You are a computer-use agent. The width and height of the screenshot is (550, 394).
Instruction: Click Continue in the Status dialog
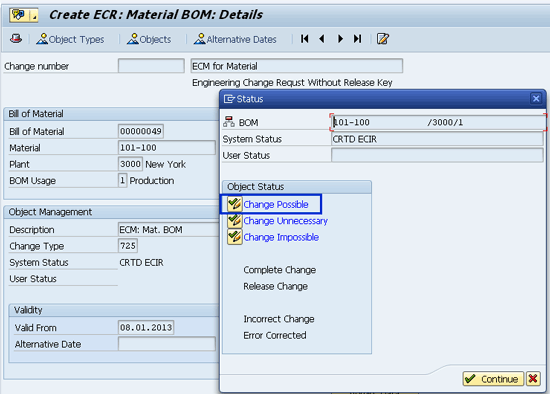click(x=493, y=379)
